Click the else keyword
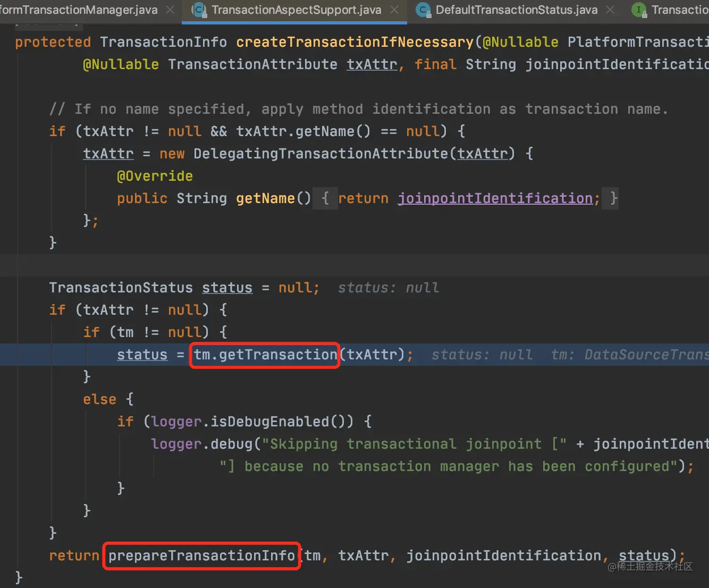 coord(99,399)
